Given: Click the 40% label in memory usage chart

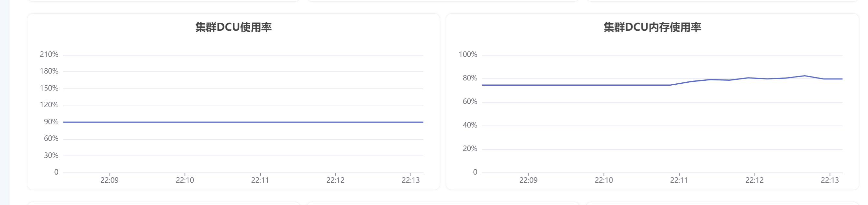Looking at the screenshot, I should pos(470,125).
